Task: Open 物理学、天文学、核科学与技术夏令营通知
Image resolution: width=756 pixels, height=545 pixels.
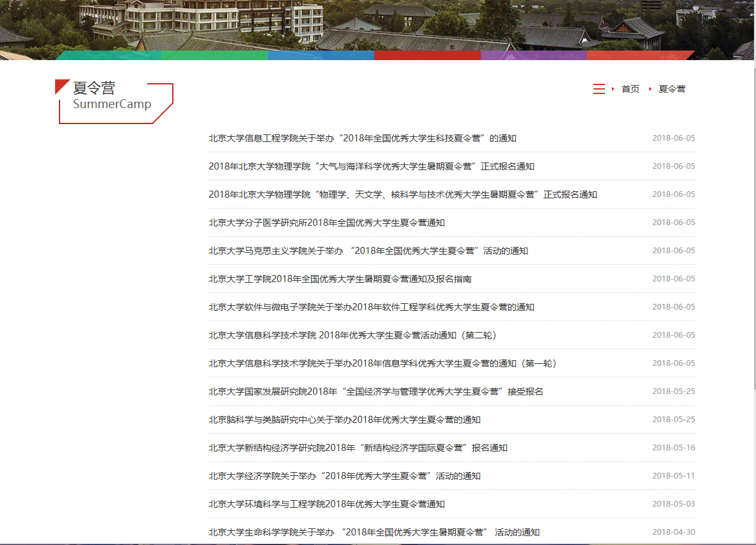Action: click(x=403, y=194)
